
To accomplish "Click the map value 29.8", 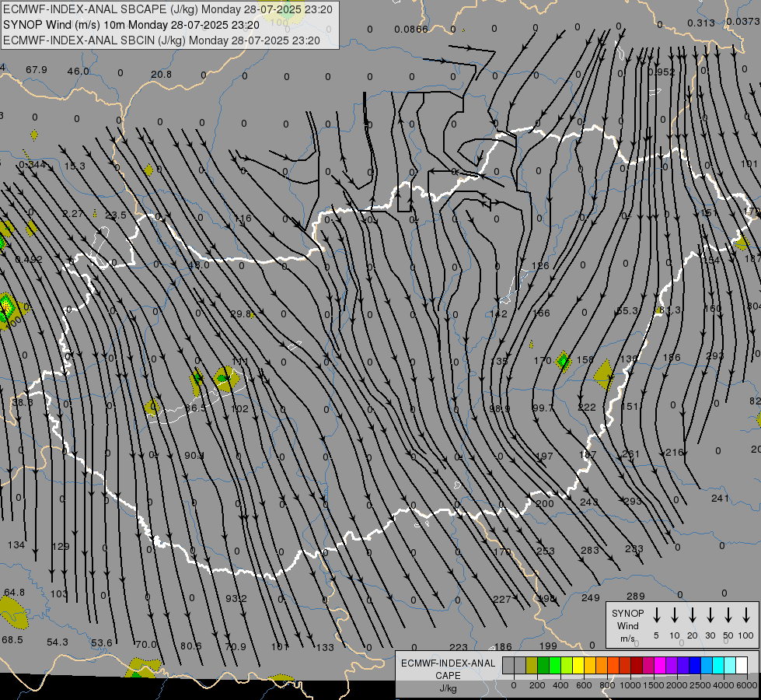I will (241, 313).
